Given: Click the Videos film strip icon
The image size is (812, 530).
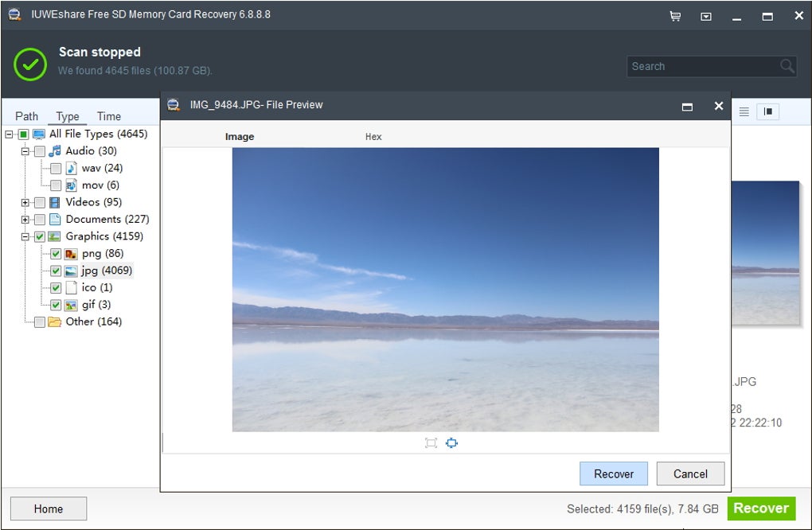Looking at the screenshot, I should pos(54,202).
